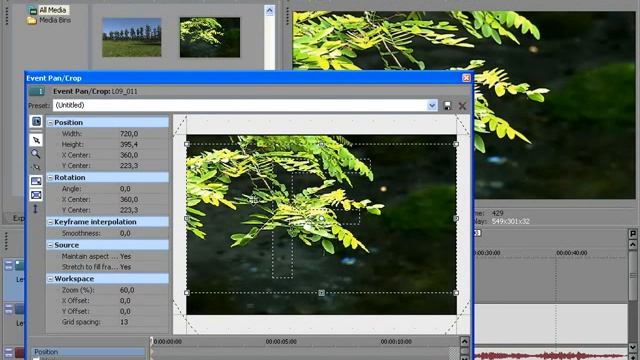
Task: Collapse the Rotation section
Action: pyautogui.click(x=50, y=178)
